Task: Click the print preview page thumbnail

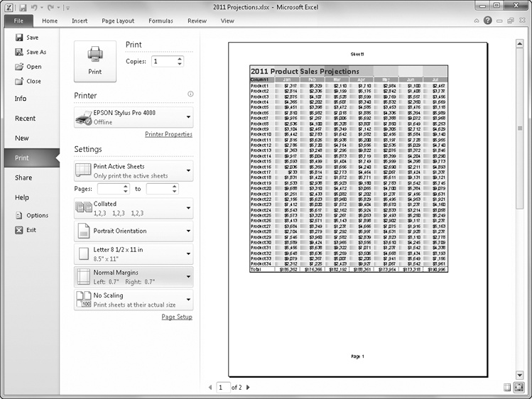Action: pos(358,209)
